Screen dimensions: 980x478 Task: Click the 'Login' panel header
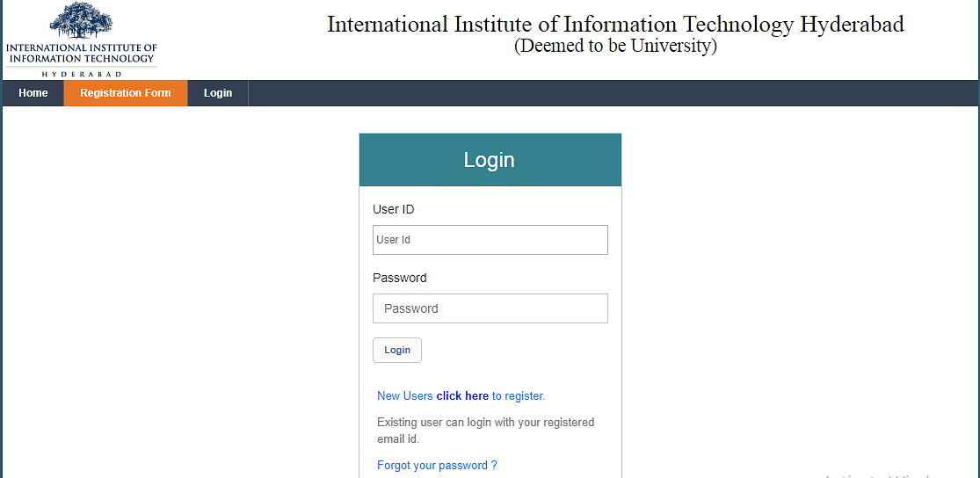click(490, 160)
